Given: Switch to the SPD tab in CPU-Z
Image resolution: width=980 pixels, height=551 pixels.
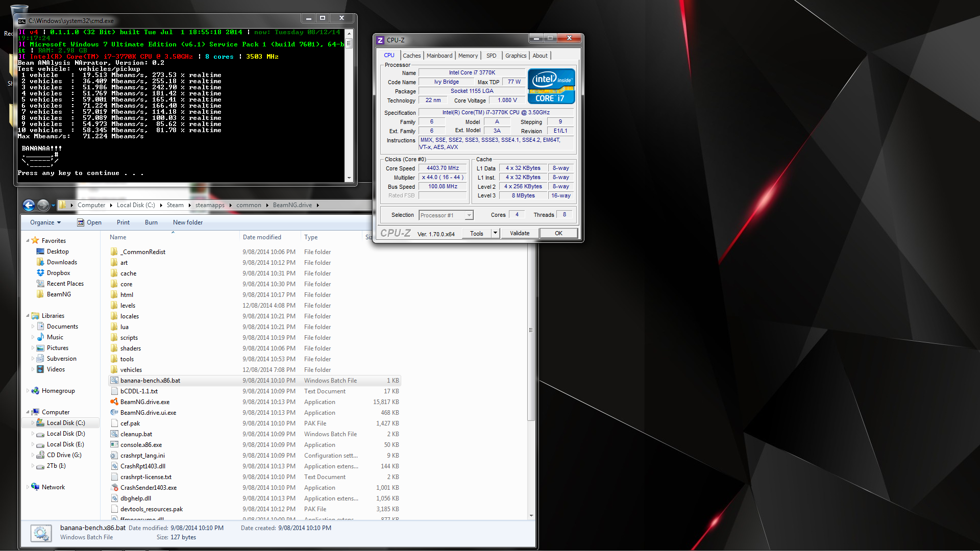Looking at the screenshot, I should point(491,56).
